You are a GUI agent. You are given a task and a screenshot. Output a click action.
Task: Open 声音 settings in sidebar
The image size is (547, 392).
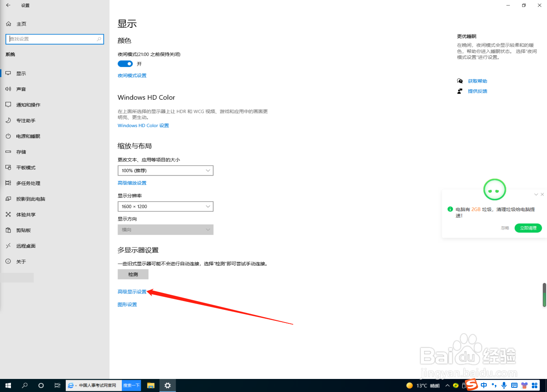pyautogui.click(x=21, y=89)
